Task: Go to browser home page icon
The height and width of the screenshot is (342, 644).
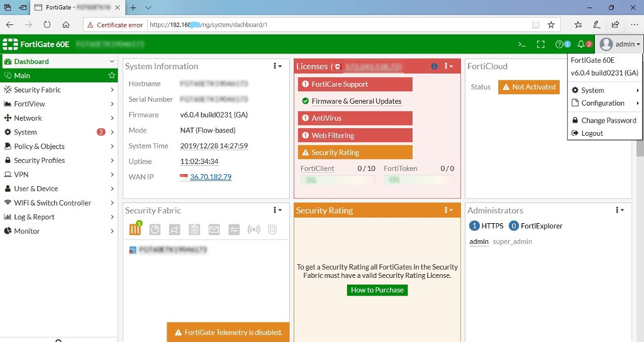Action: 65,25
